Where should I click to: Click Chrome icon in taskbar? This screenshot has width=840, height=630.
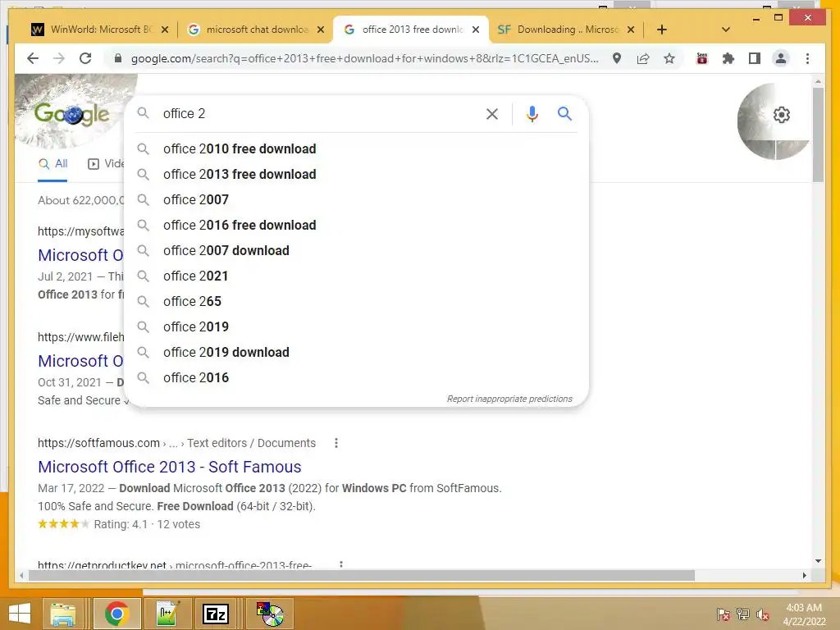[x=116, y=614]
